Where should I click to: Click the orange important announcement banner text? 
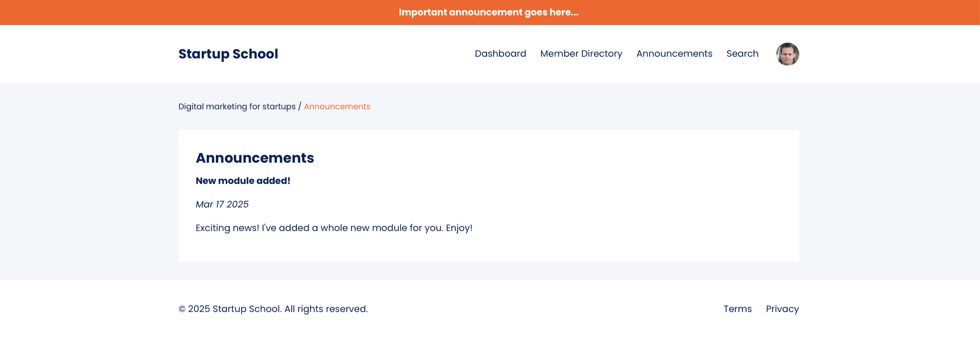pos(488,12)
